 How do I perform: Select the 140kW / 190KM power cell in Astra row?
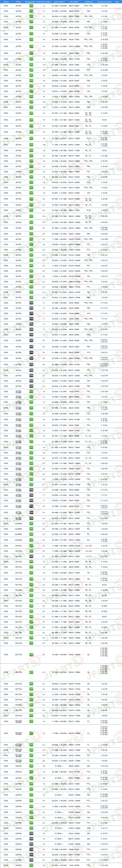point(74,245)
